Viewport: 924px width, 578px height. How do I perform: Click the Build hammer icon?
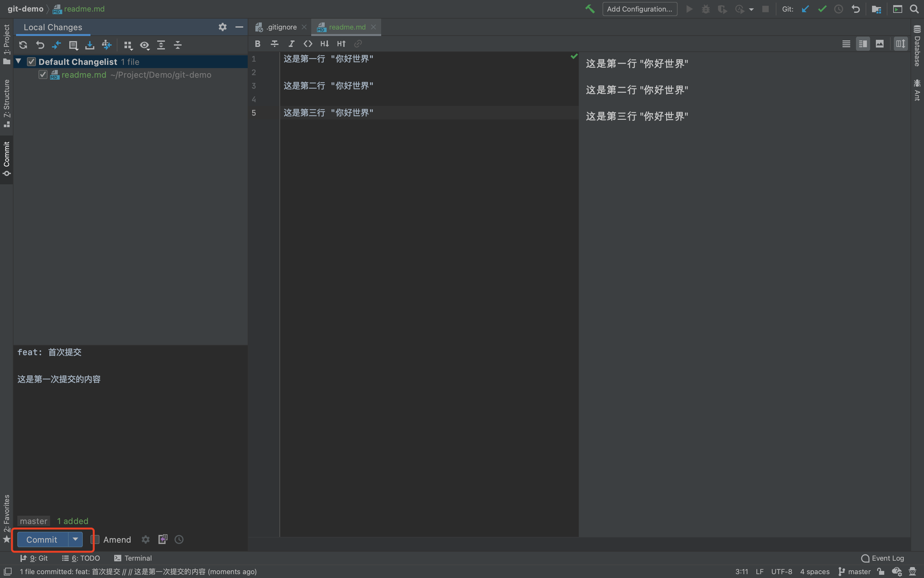tap(590, 9)
